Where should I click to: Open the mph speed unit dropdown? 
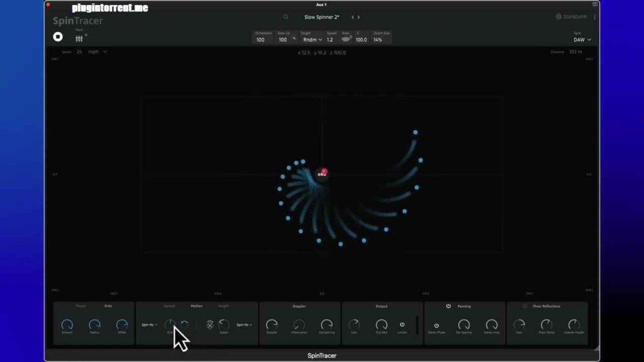pos(97,52)
